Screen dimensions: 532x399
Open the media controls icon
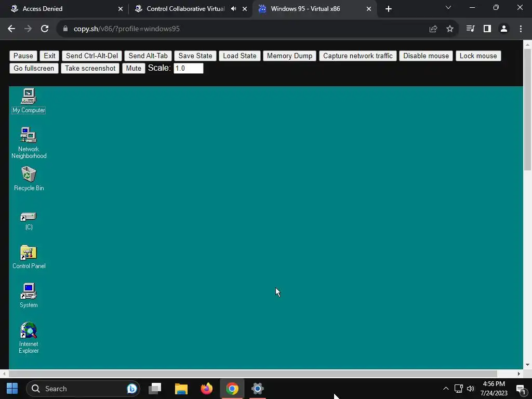(470, 29)
